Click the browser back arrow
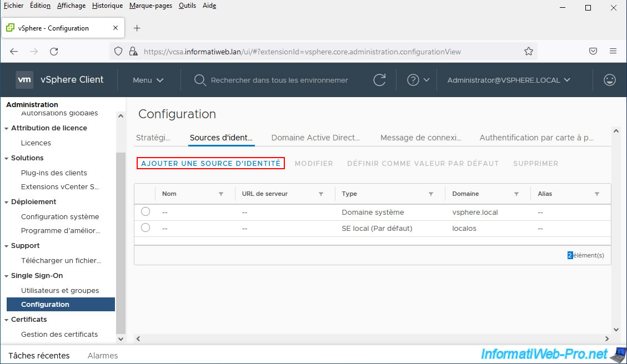This screenshot has height=364, width=627. (14, 52)
